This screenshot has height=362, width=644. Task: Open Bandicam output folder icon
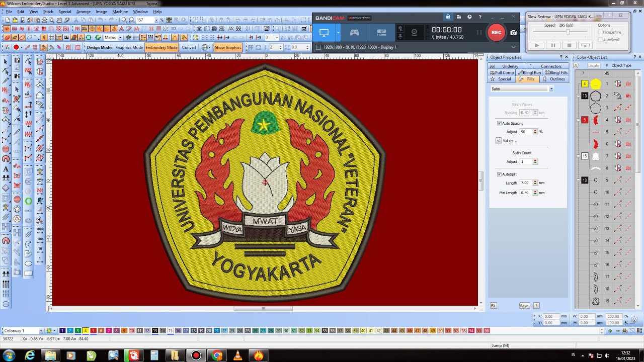click(458, 17)
